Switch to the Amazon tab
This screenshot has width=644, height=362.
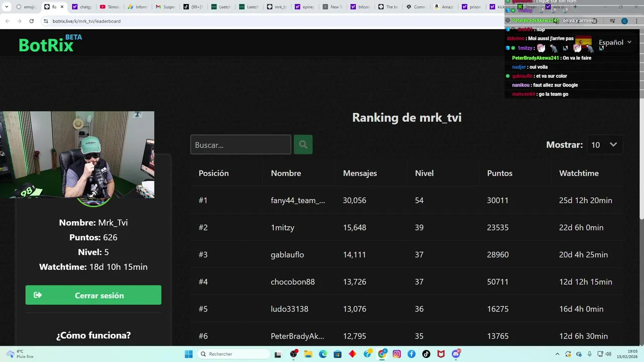click(444, 7)
